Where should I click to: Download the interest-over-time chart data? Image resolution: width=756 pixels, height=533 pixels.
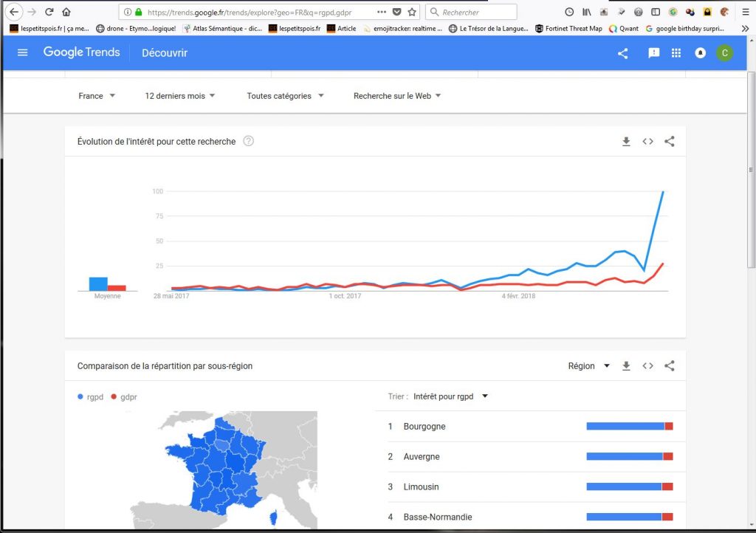[x=626, y=142]
